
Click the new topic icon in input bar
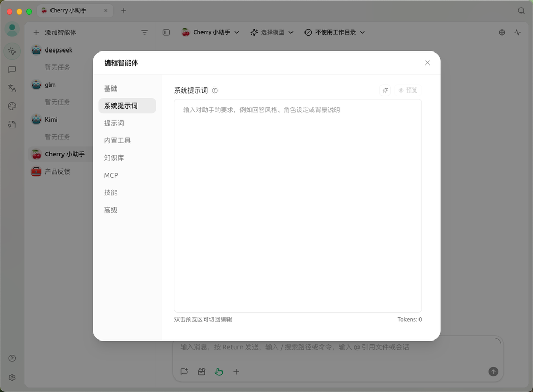(x=184, y=372)
